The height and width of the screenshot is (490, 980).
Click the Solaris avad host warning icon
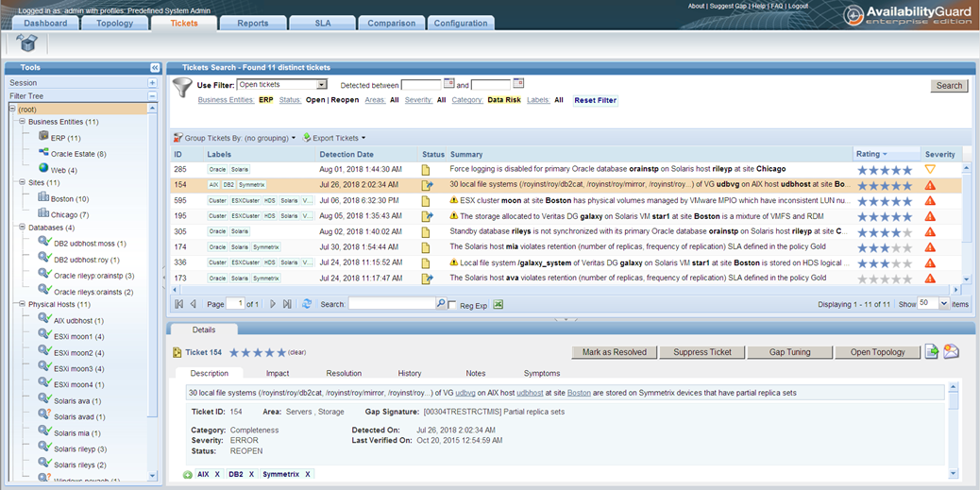(x=44, y=415)
